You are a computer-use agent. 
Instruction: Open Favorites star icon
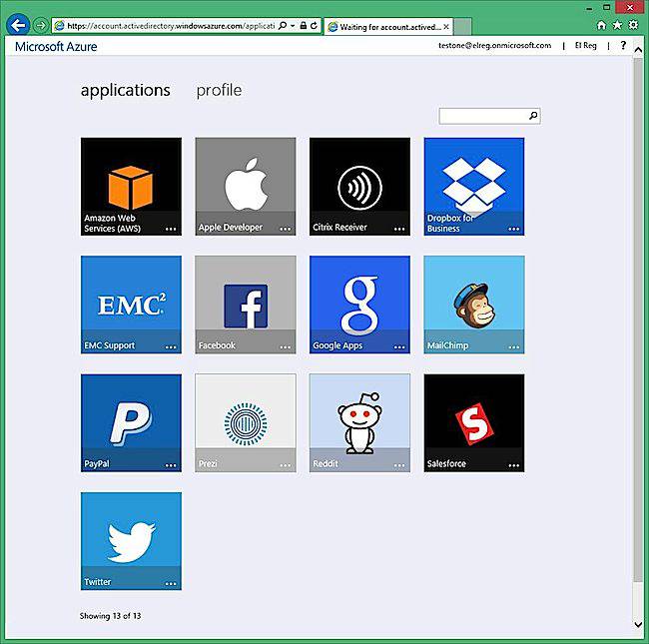[617, 25]
